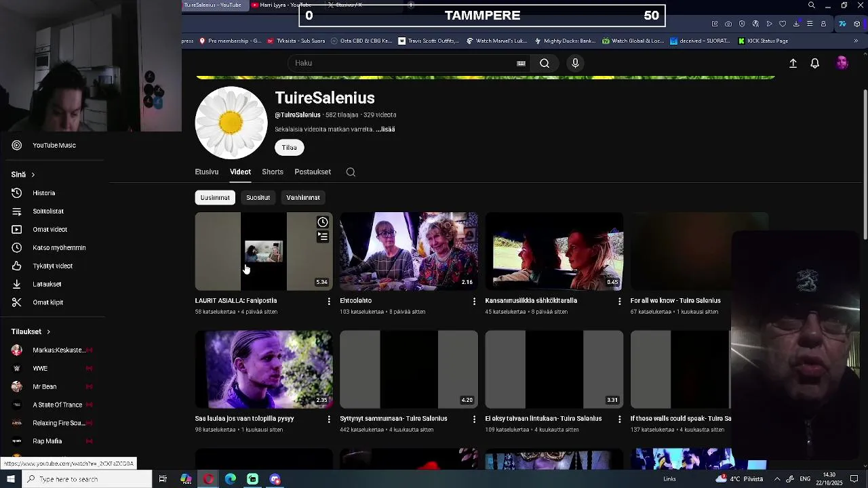Sort videos by Vanhimmat chip
The image size is (868, 488).
click(x=303, y=198)
